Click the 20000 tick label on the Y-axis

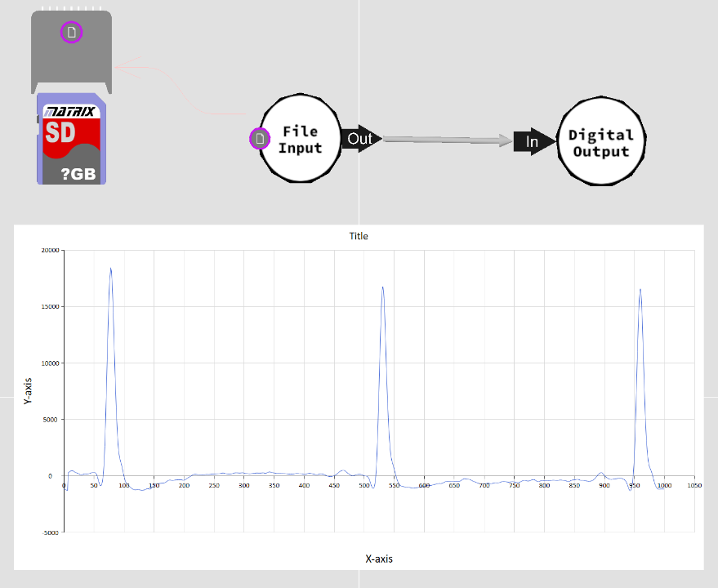pos(51,250)
